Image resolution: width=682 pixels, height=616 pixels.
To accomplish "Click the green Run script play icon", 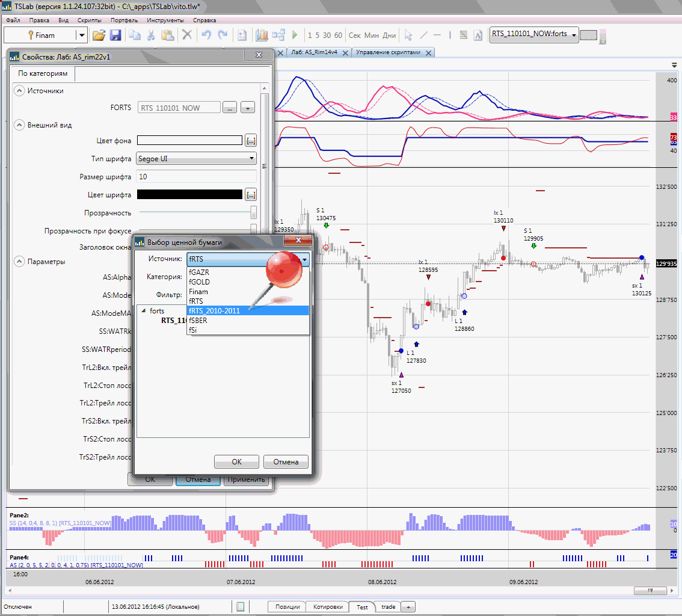I will [295, 35].
